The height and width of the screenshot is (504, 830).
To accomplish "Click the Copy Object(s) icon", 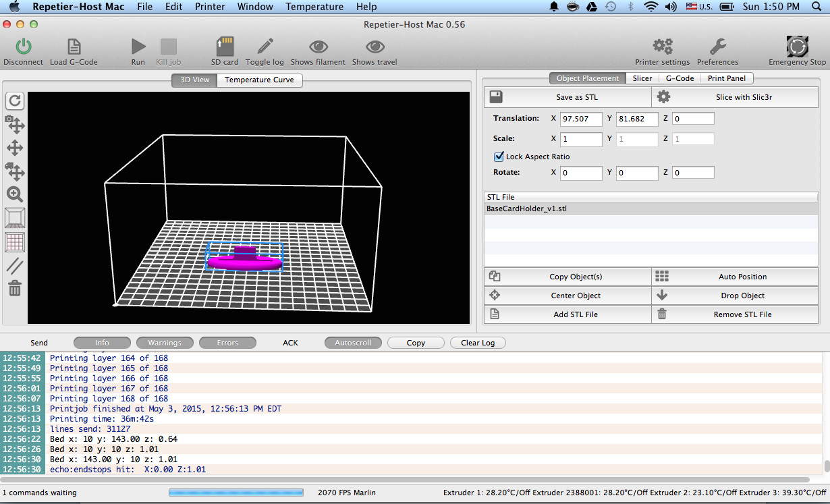I will point(495,277).
